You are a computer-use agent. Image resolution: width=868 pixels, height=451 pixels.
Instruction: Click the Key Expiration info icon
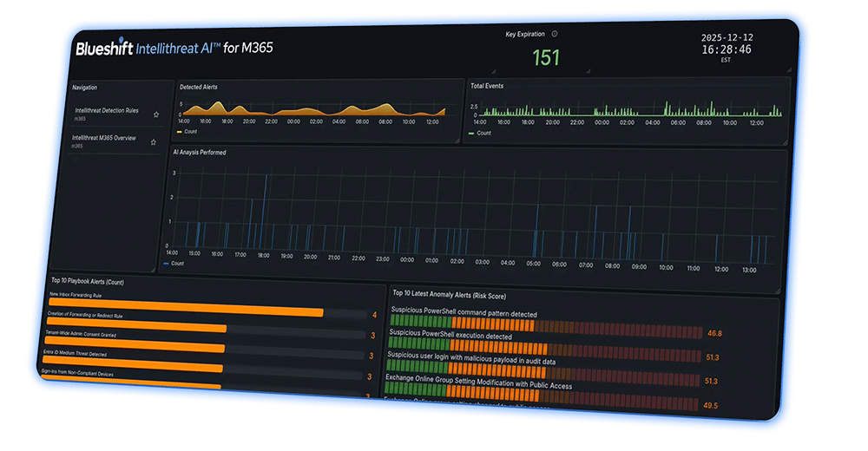point(555,35)
